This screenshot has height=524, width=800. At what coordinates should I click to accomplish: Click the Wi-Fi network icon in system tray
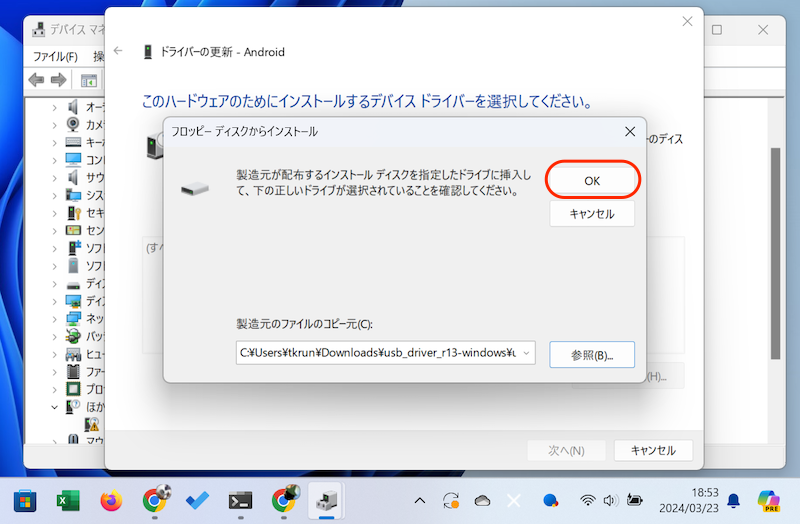point(588,500)
